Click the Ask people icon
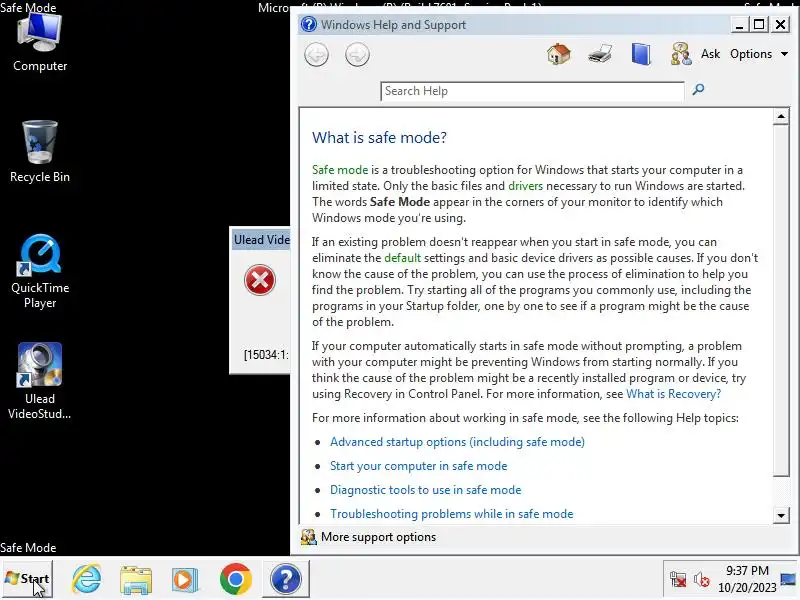This screenshot has height=600, width=800. tap(681, 54)
